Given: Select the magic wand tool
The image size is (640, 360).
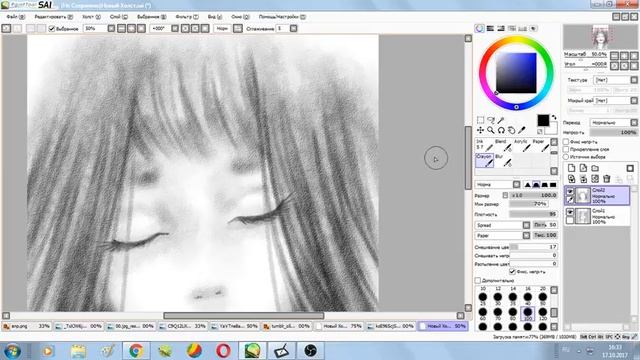Looking at the screenshot, I should [x=501, y=120].
